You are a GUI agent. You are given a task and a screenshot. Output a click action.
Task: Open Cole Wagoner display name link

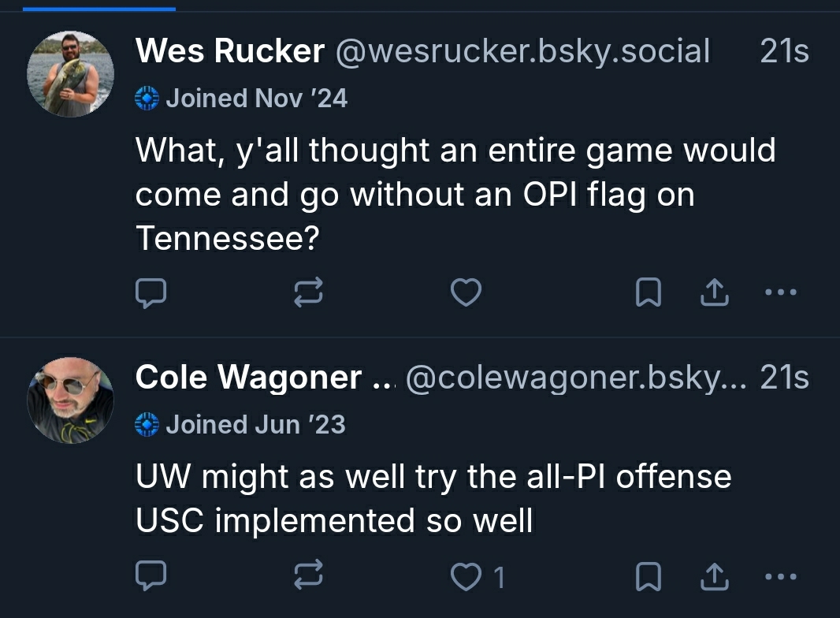(x=249, y=378)
